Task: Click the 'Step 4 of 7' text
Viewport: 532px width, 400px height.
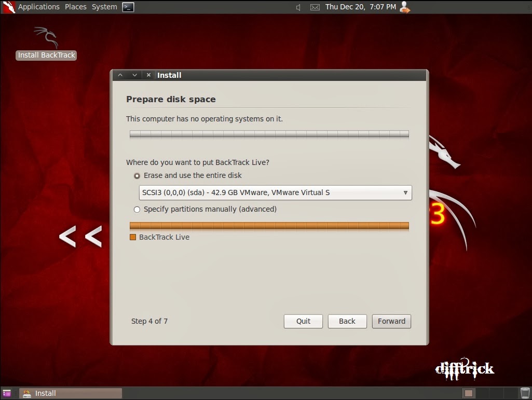Action: tap(149, 321)
